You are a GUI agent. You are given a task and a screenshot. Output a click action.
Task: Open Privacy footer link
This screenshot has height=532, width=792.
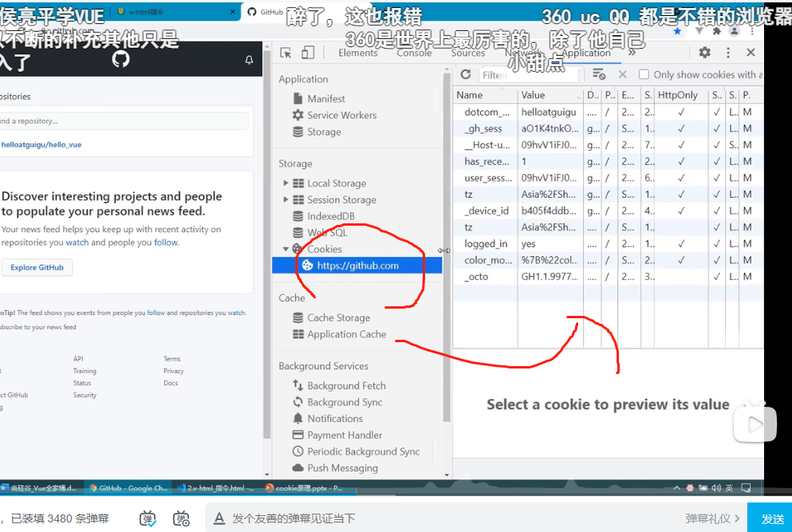coord(173,371)
